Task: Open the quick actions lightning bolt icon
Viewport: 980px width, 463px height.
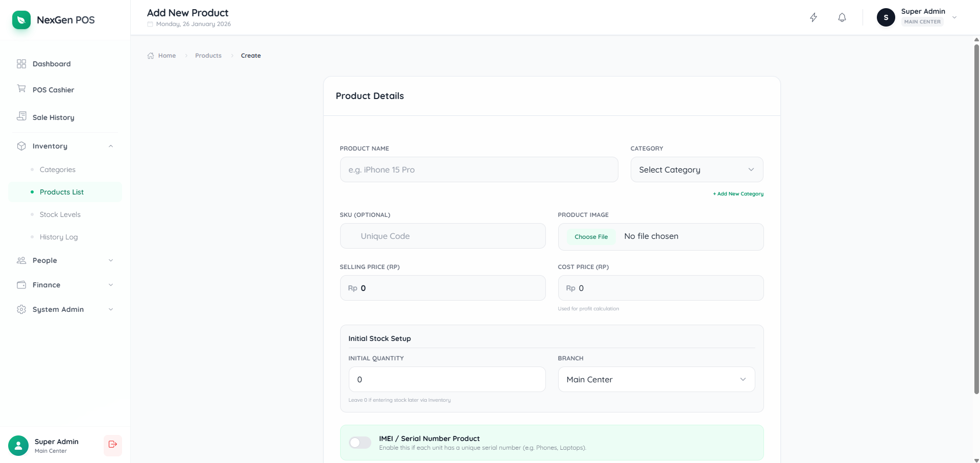Action: [x=814, y=17]
